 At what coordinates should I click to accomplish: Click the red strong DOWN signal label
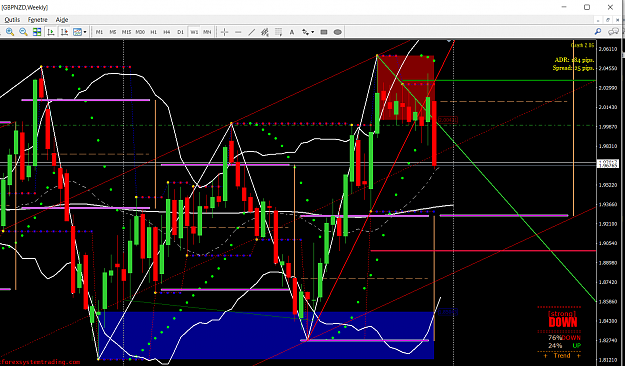coord(563,319)
